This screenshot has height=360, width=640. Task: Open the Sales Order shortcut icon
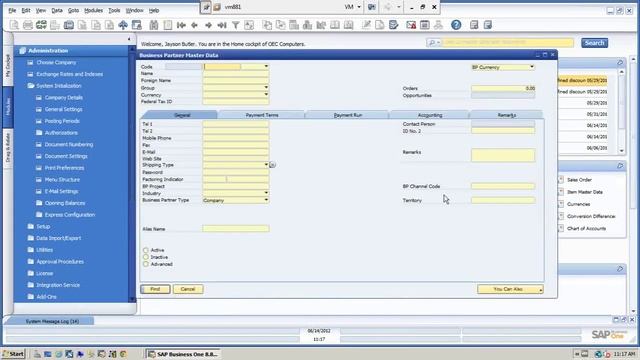561,180
